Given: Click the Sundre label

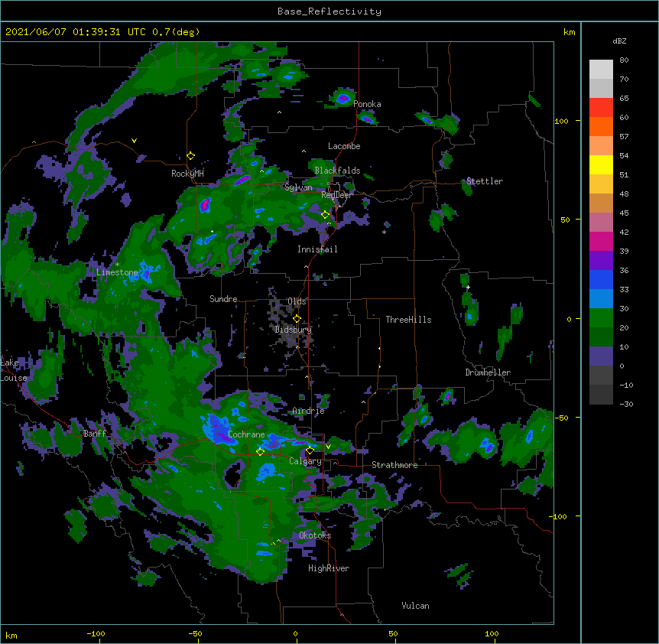Looking at the screenshot, I should (x=223, y=299).
